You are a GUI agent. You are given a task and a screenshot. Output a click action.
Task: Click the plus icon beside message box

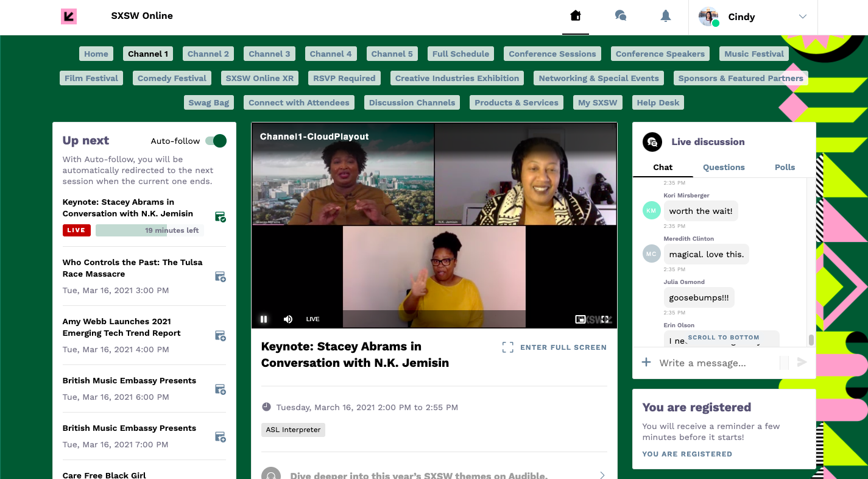(x=646, y=363)
